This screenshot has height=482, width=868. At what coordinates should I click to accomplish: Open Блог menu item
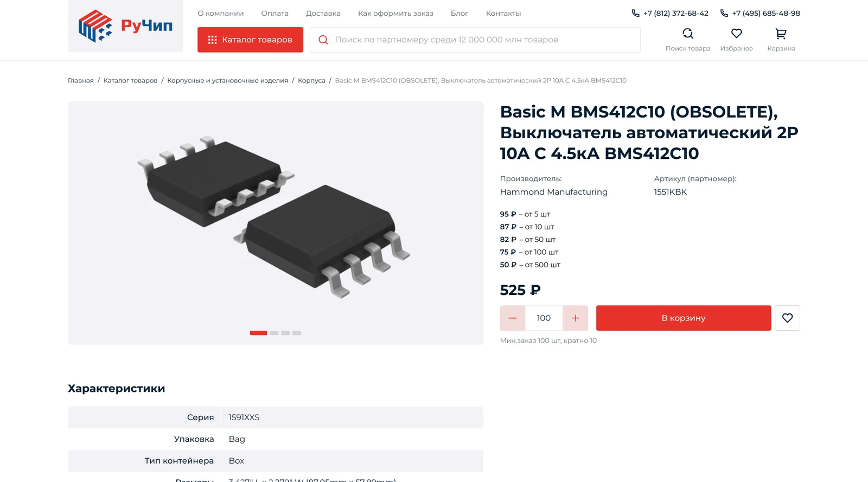click(x=459, y=13)
